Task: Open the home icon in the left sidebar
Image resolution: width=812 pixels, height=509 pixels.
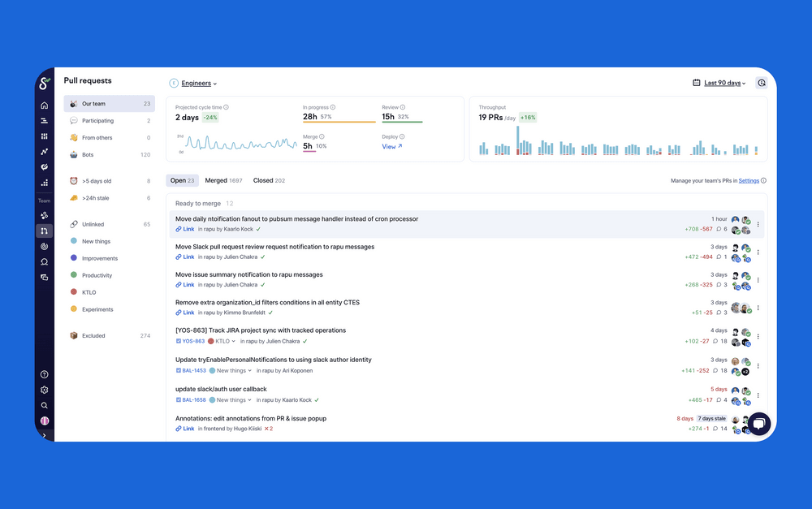Action: (x=44, y=104)
